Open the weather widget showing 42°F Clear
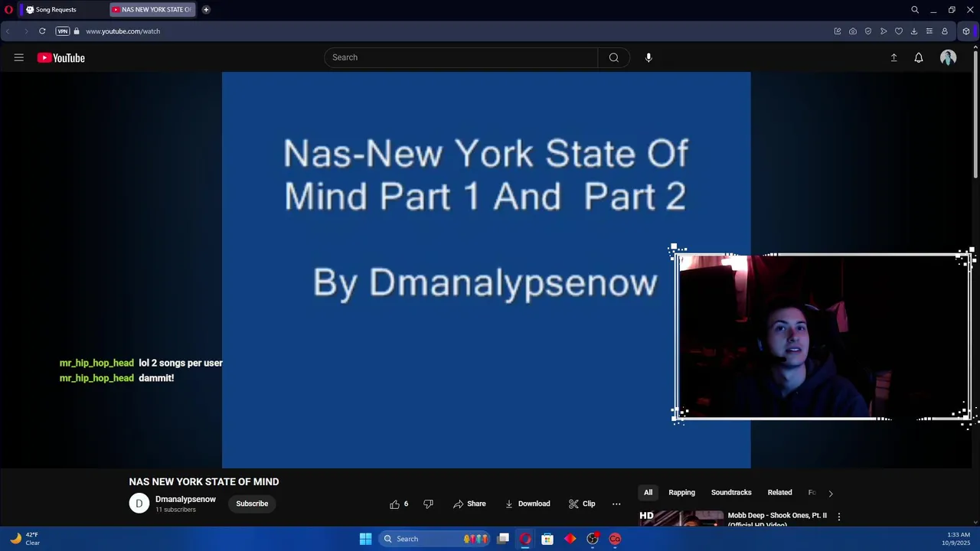The image size is (980, 551). [24, 539]
